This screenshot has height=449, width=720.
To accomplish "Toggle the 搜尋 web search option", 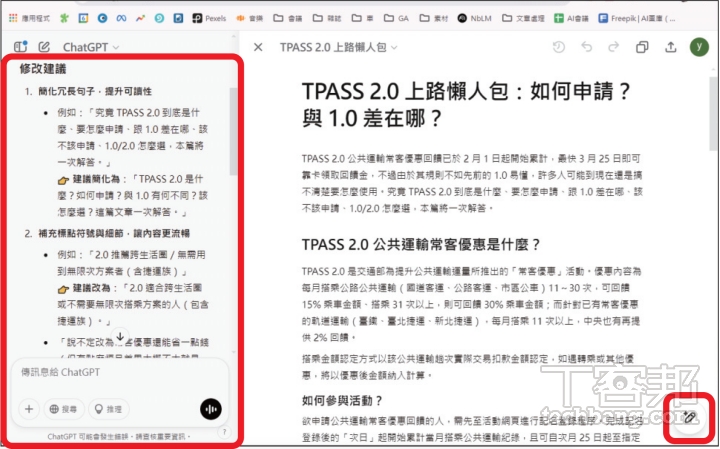I will (x=63, y=409).
